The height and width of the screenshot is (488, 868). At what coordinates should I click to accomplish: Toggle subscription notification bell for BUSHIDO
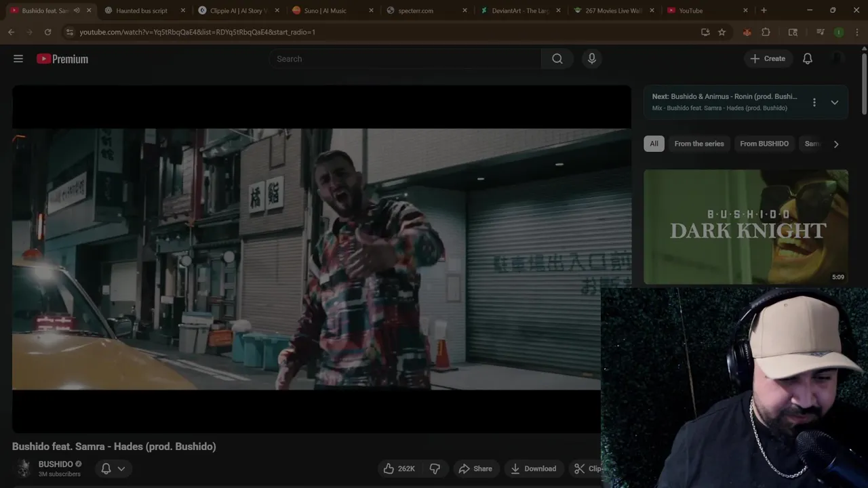pos(106,468)
